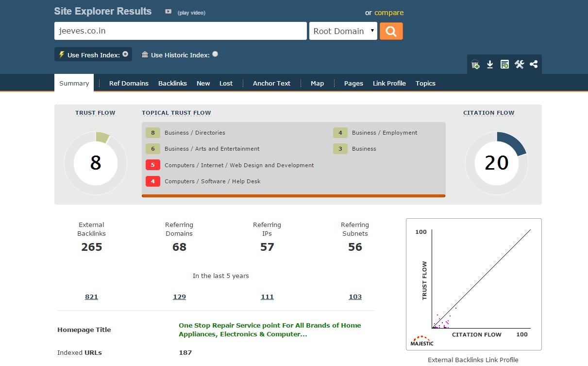
Task: Click the Majestic logo under the chart
Action: [x=422, y=340]
